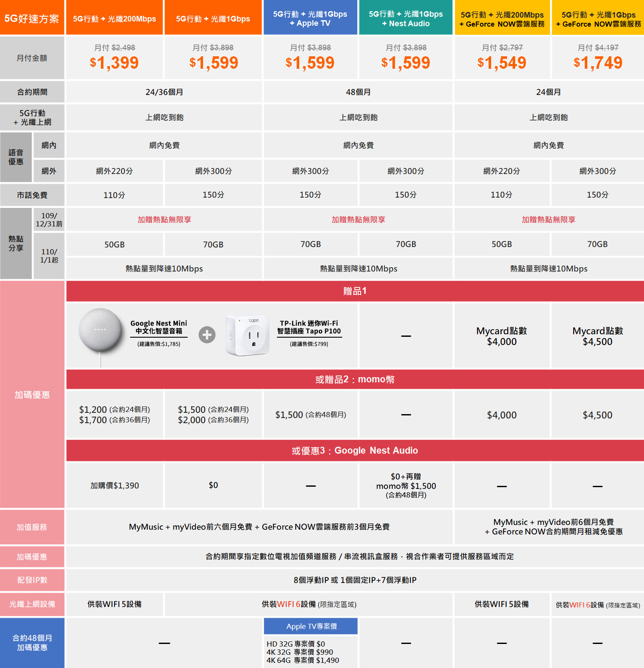This screenshot has width=644, height=668.
Task: Click the 合約期間享指定數位電視加值頻道服務 text
Action: (271, 557)
